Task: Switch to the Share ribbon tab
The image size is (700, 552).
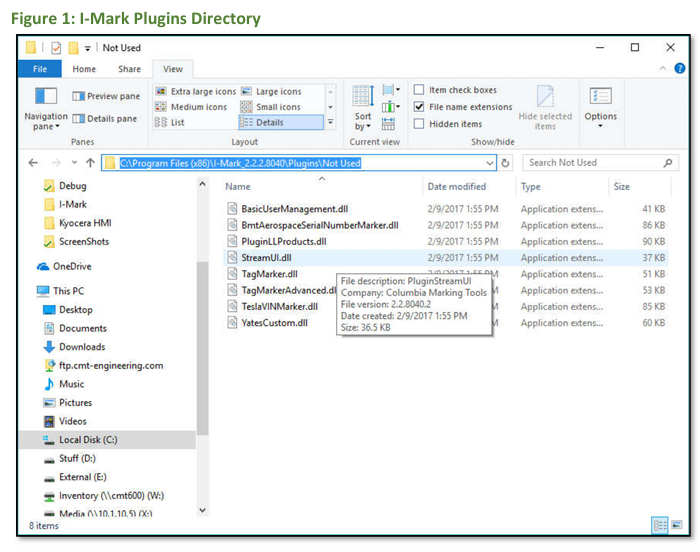Action: pyautogui.click(x=130, y=69)
